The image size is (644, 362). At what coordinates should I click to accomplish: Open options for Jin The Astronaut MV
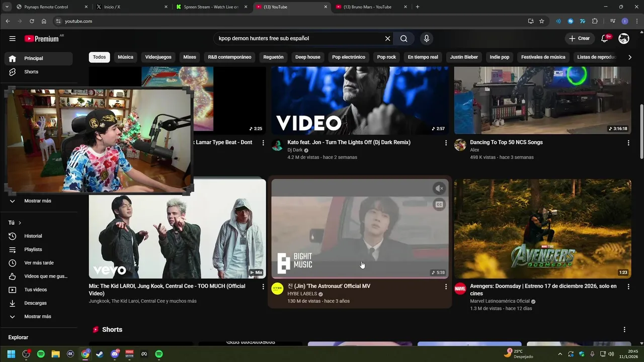tap(446, 287)
